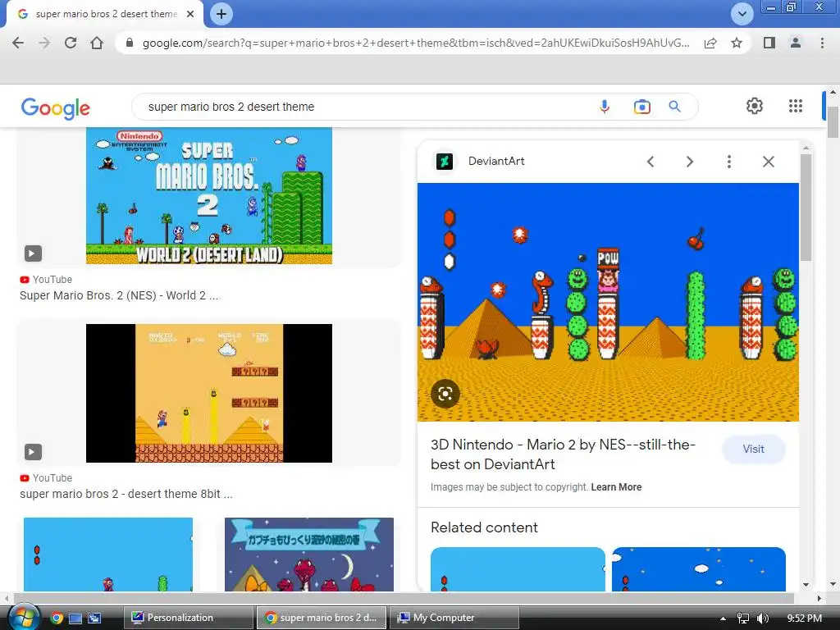Close the super mario bros 2 tab

click(x=190, y=14)
